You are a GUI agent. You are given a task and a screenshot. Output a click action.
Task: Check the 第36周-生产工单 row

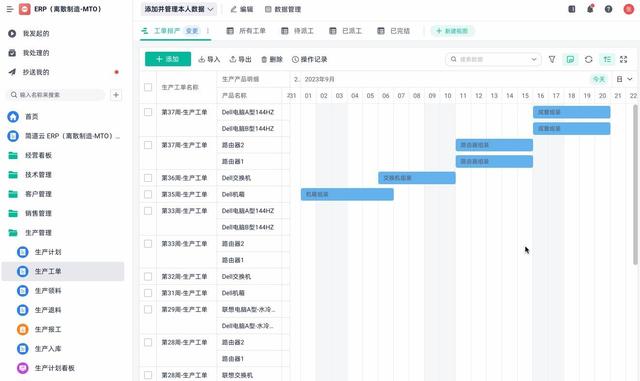[x=148, y=178]
